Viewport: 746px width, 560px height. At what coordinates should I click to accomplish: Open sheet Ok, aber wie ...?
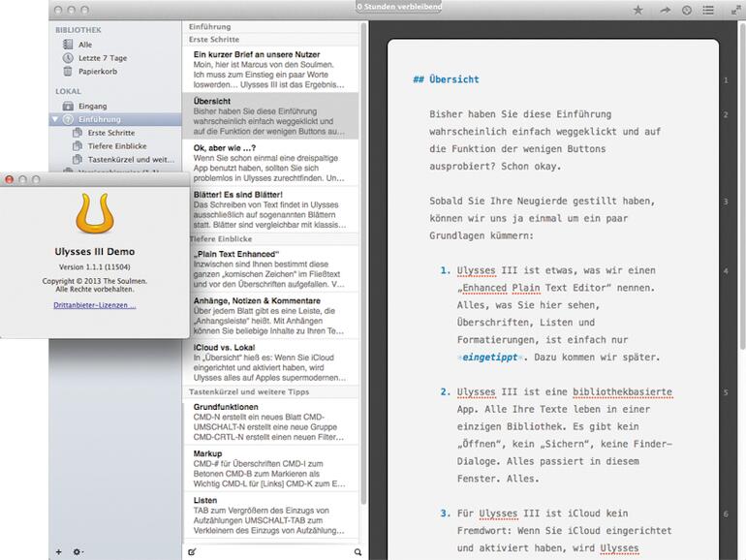(x=270, y=163)
